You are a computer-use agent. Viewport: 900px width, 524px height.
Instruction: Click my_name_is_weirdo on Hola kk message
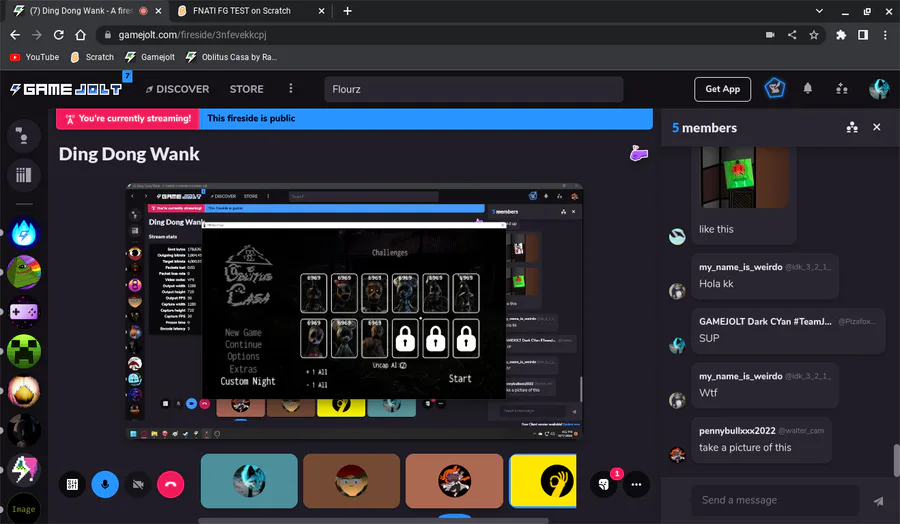740,267
